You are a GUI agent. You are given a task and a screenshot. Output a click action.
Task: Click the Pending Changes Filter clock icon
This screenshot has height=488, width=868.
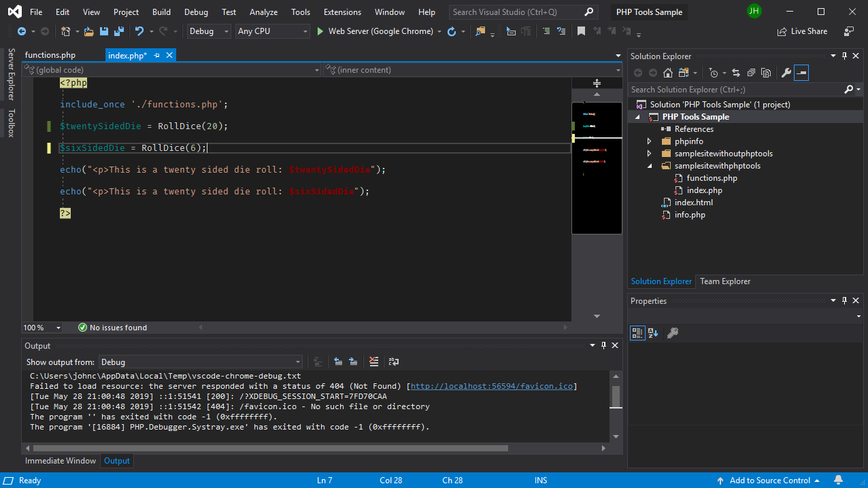(713, 73)
